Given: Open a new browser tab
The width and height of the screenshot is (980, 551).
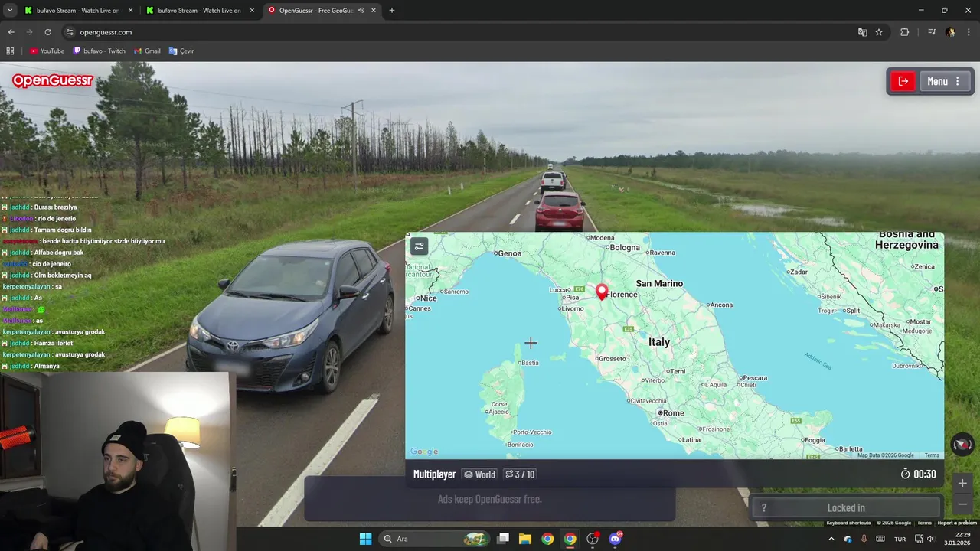Looking at the screenshot, I should pyautogui.click(x=392, y=10).
